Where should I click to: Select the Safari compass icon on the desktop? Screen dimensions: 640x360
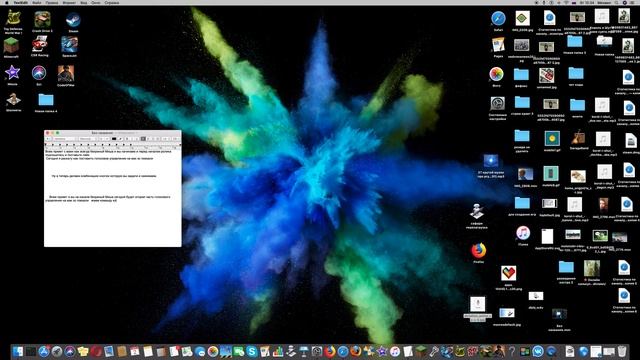498,19
